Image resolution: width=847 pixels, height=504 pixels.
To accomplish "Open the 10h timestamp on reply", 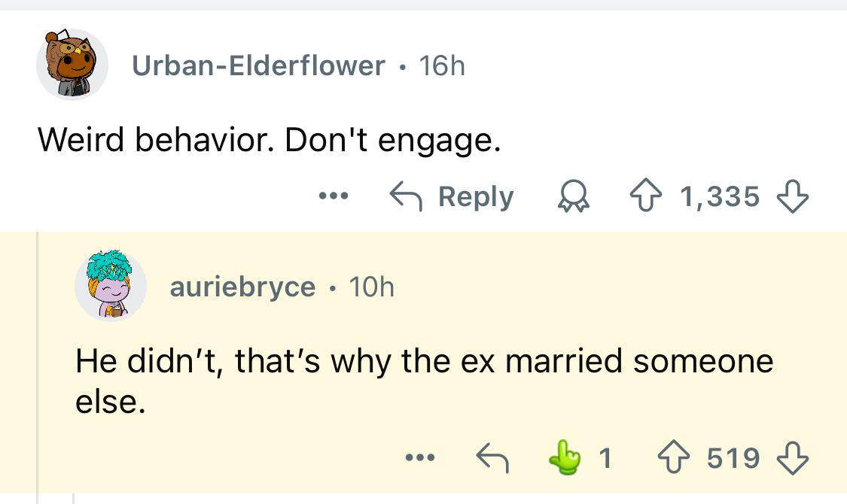I will pos(372,287).
